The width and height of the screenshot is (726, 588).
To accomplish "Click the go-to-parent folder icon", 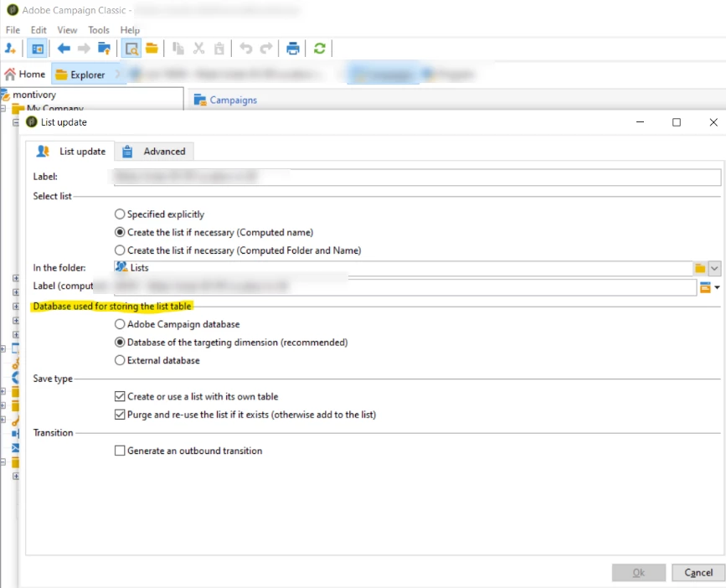I will (104, 48).
